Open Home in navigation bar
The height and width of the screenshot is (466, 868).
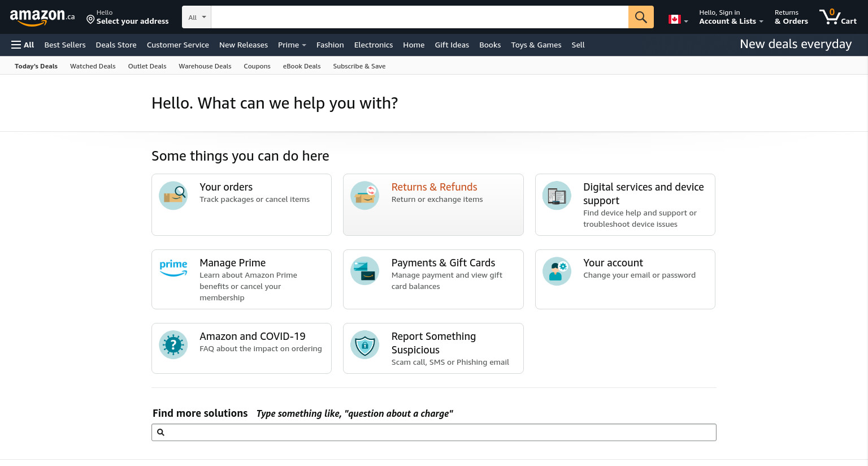(x=414, y=45)
